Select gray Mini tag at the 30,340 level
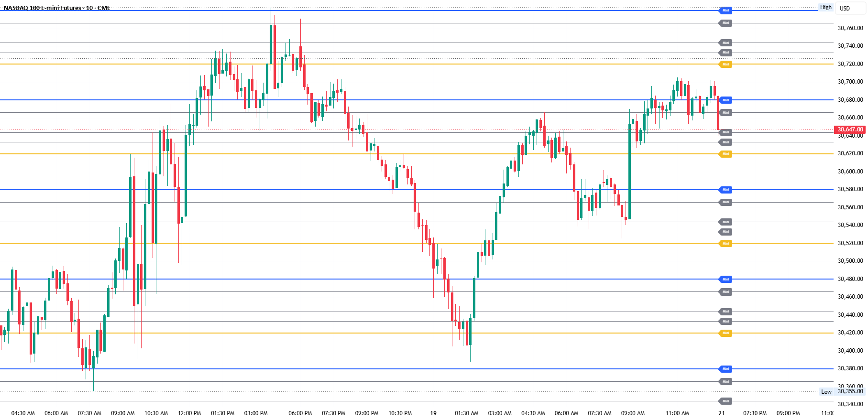 coord(725,401)
